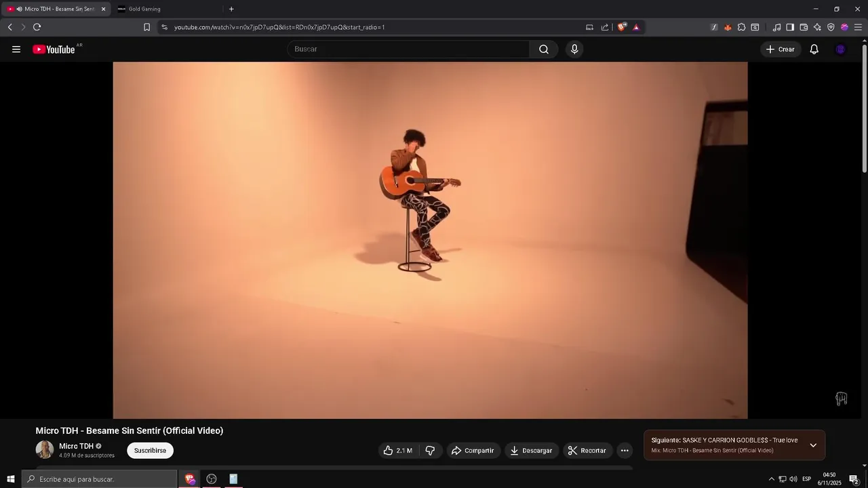Viewport: 868px width, 488px height.
Task: Open the Brave taskbar icon
Action: click(x=190, y=479)
